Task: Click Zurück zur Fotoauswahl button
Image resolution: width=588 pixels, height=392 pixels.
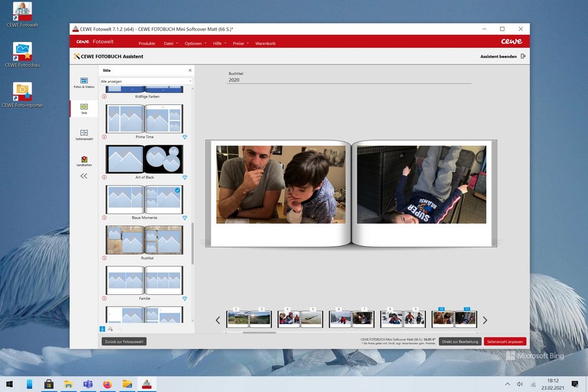Action: tap(124, 342)
